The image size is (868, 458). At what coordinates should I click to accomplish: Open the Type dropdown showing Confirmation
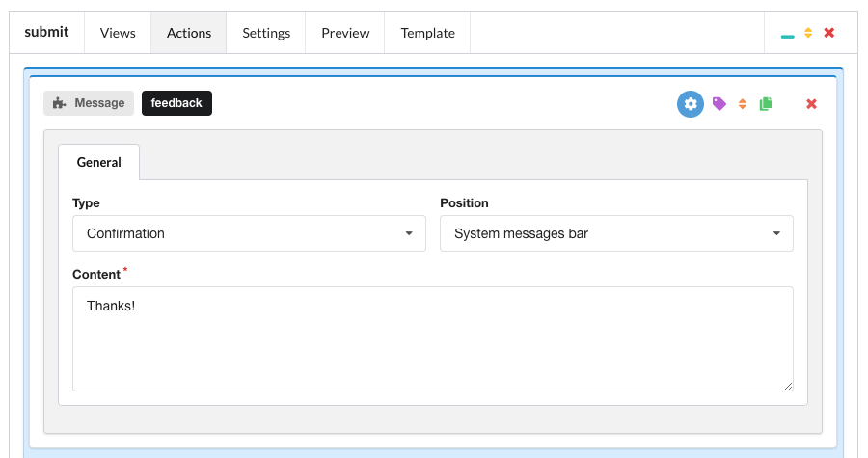(x=249, y=233)
